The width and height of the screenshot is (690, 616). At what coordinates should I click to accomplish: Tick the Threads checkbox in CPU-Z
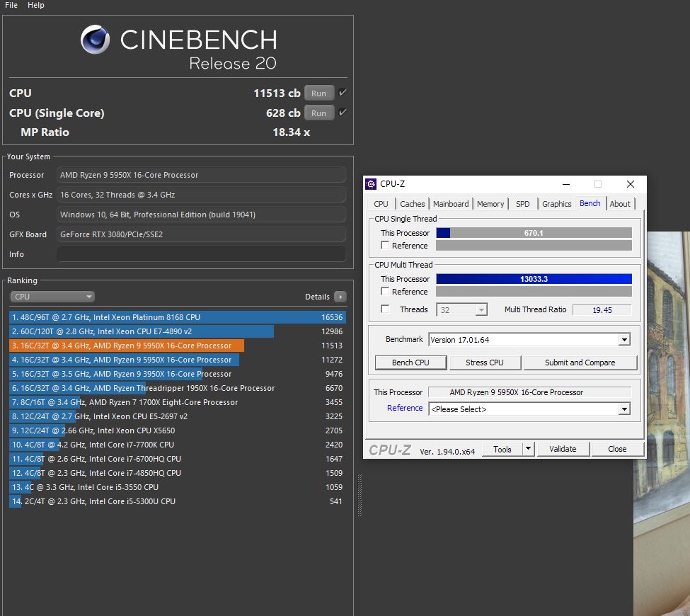pyautogui.click(x=385, y=309)
